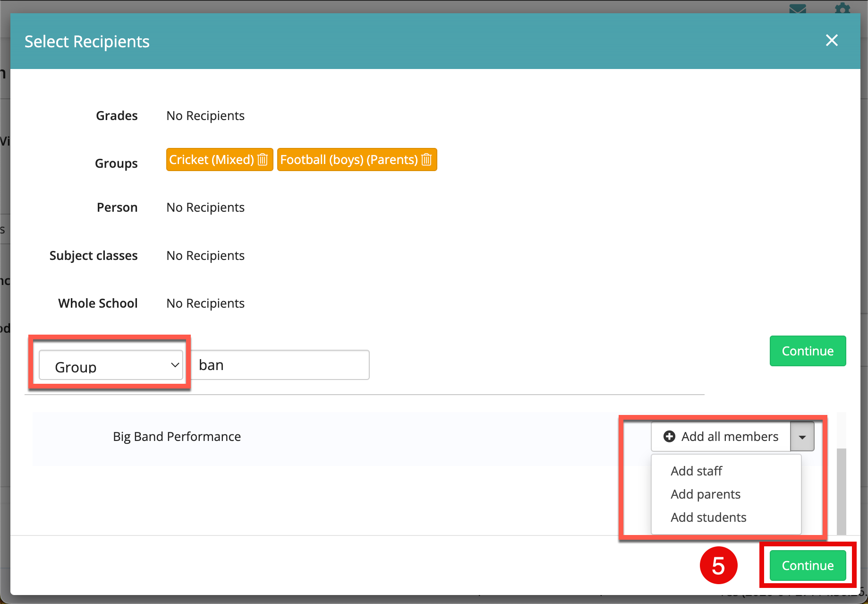Focus the search field containing "ban"
Viewport: 868px width, 604px height.
point(281,365)
